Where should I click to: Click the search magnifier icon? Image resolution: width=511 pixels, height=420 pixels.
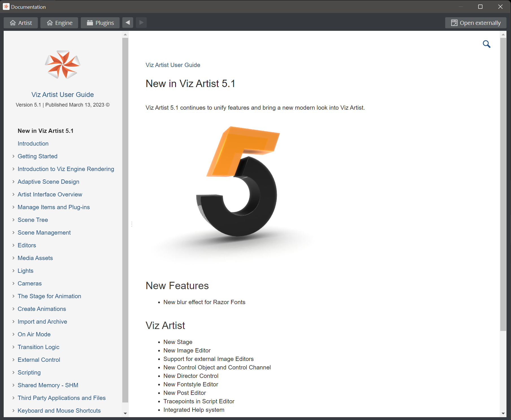click(486, 44)
